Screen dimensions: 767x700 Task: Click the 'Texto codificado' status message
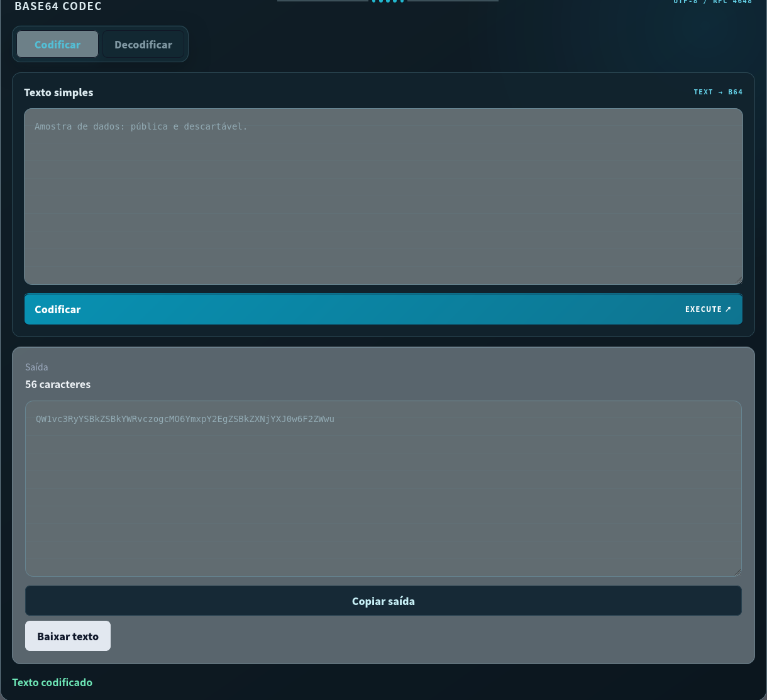coord(52,682)
